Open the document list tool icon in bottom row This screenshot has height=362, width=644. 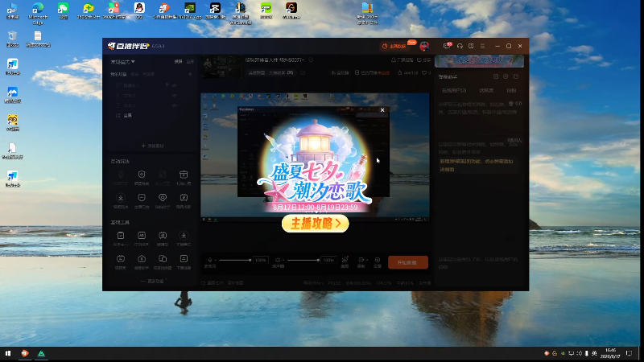pos(184,259)
